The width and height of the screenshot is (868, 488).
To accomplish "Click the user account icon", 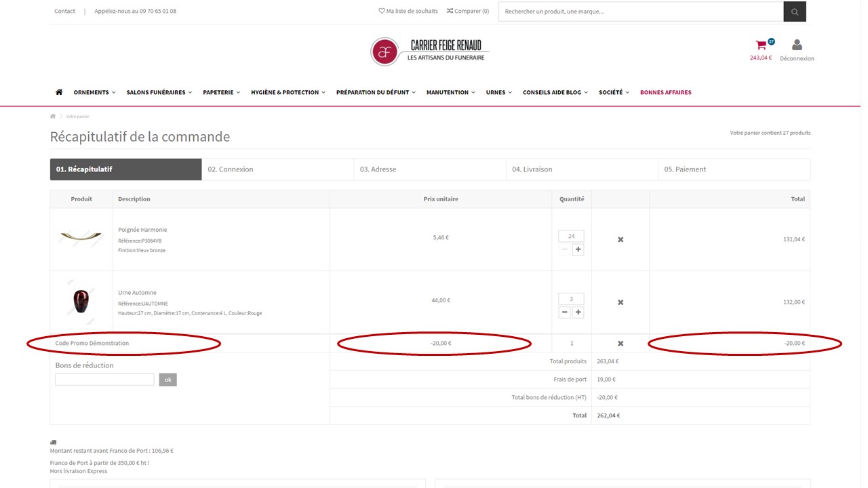I will [x=797, y=45].
